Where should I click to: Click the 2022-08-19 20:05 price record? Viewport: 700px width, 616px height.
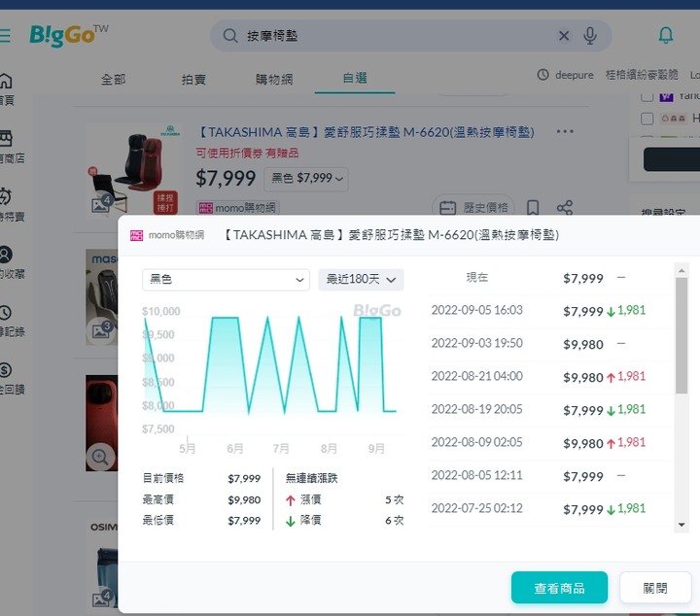[550, 410]
